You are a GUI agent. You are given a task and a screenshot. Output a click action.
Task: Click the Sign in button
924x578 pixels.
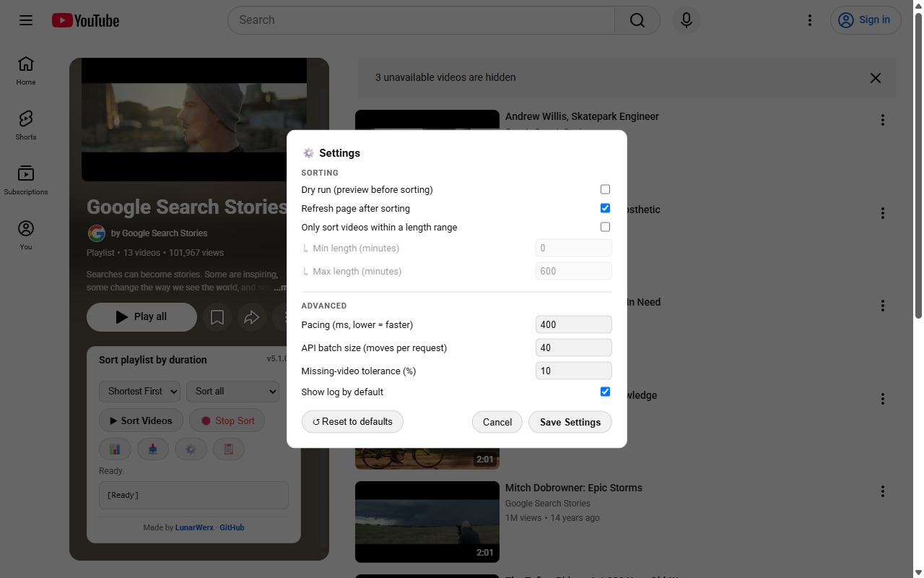(866, 20)
